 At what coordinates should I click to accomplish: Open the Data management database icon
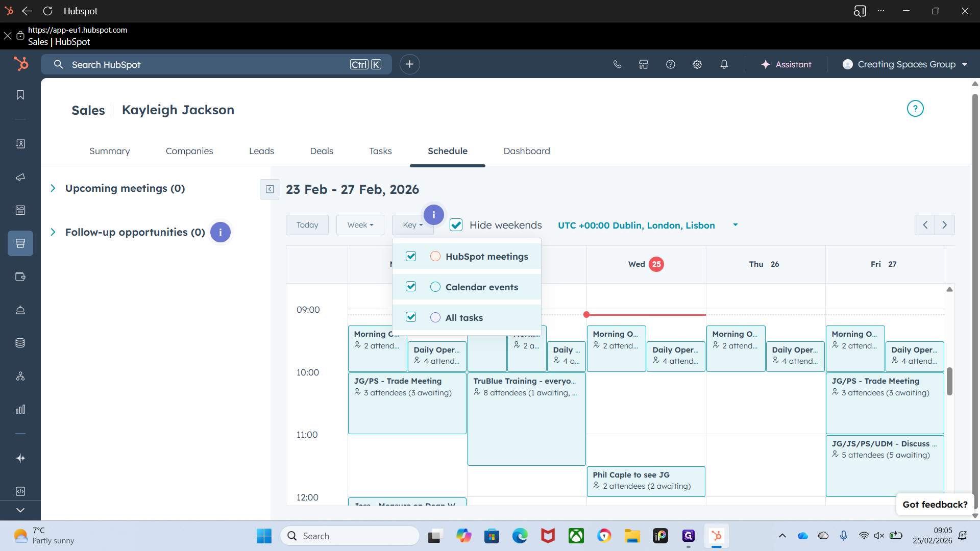(x=20, y=343)
